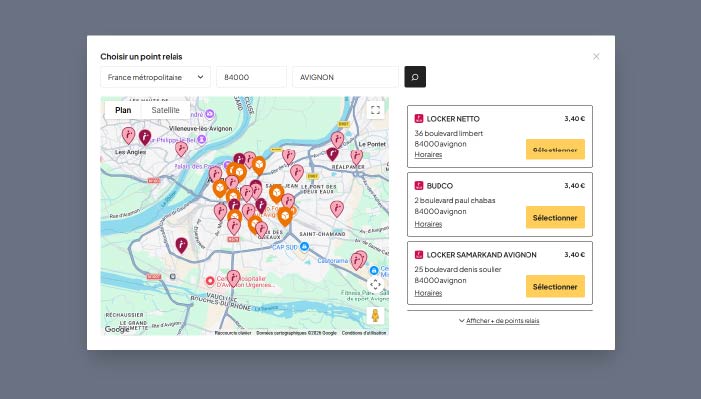The width and height of the screenshot is (701, 399).
Task: Select the pink marker above REALPANIER label
Action: coord(356,157)
